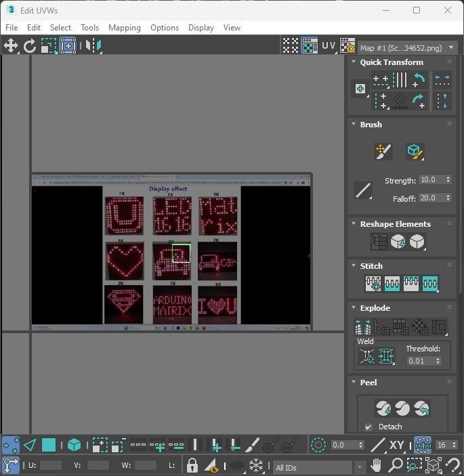Screen dimensions: 464x476
Task: Collapse the Stitch rollout
Action: pyautogui.click(x=354, y=265)
